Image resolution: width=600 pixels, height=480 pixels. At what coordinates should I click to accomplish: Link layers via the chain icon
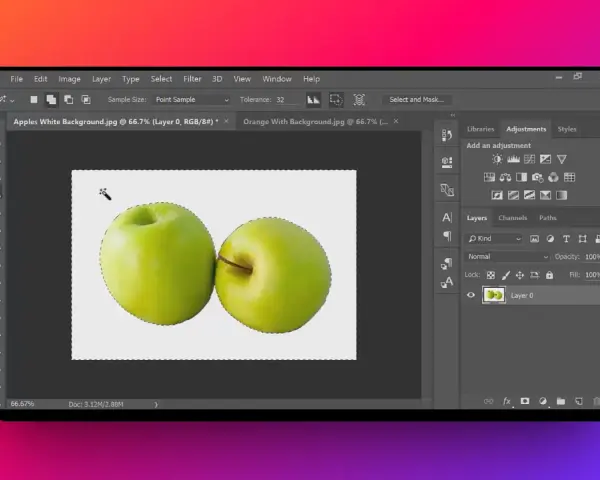click(489, 401)
